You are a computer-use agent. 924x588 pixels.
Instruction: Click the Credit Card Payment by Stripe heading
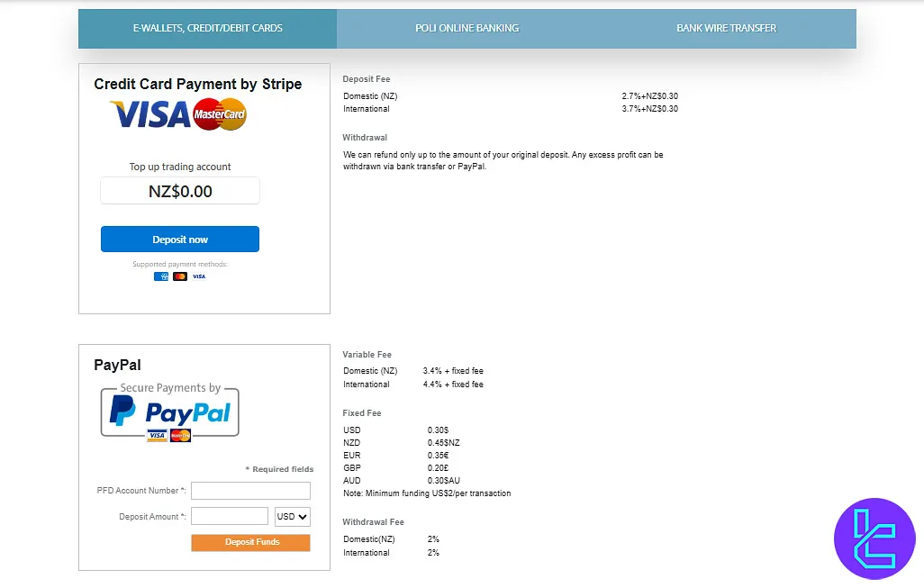[x=197, y=85]
